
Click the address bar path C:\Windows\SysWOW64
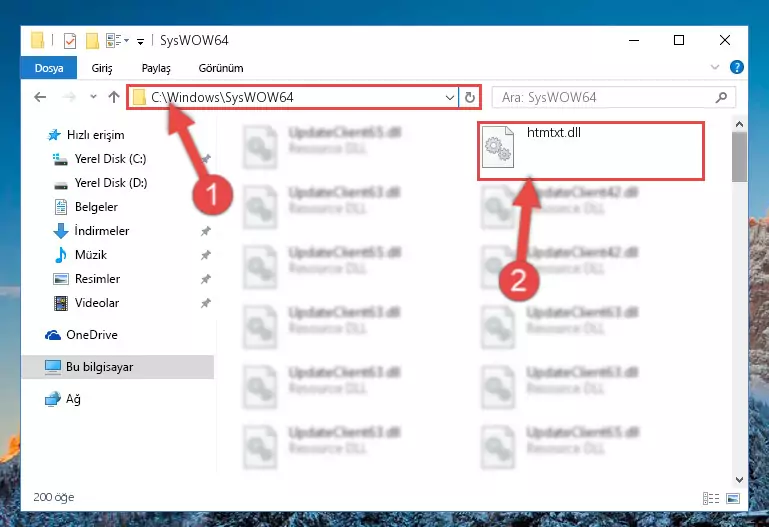pyautogui.click(x=222, y=97)
